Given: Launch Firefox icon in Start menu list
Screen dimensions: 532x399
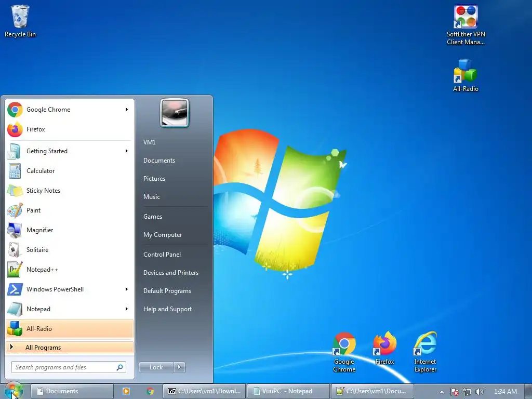Looking at the screenshot, I should tap(15, 129).
